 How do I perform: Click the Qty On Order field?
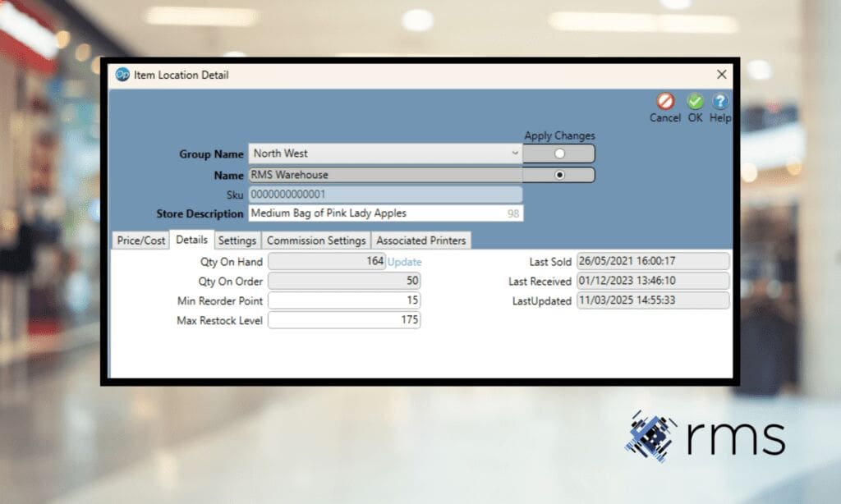[x=344, y=281]
